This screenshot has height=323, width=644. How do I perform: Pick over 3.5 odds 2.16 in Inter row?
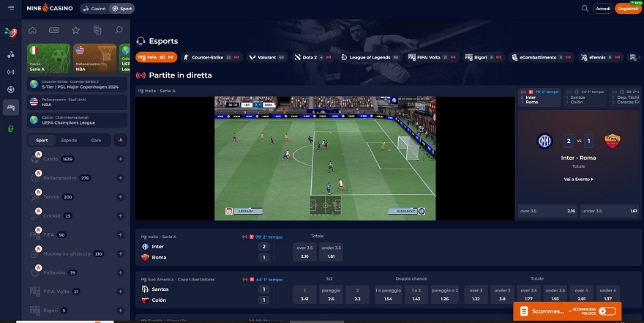304,251
